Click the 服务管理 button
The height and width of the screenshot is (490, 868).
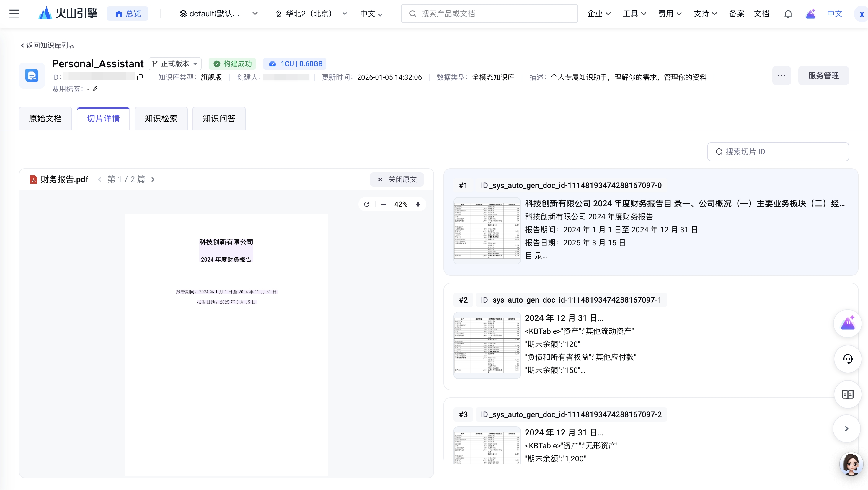823,76
